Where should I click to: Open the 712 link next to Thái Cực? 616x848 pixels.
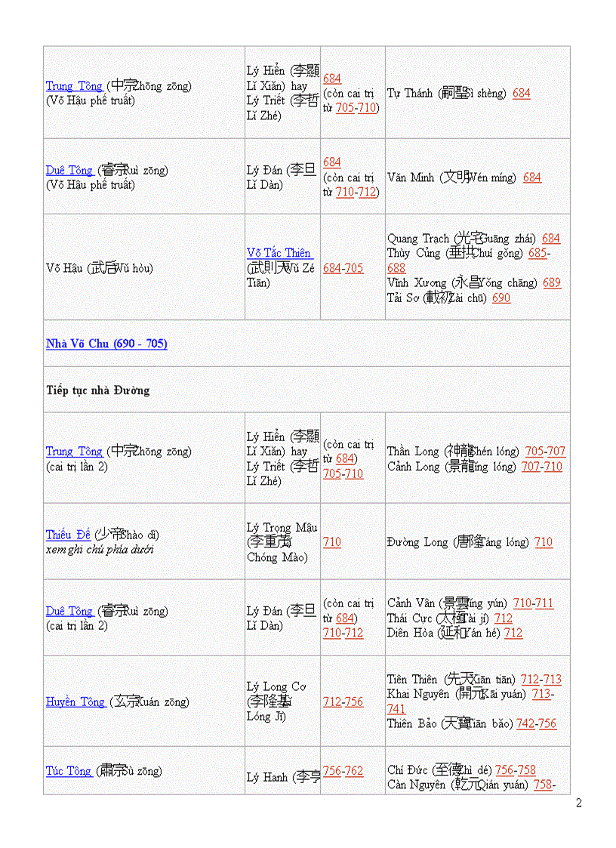[x=504, y=618]
